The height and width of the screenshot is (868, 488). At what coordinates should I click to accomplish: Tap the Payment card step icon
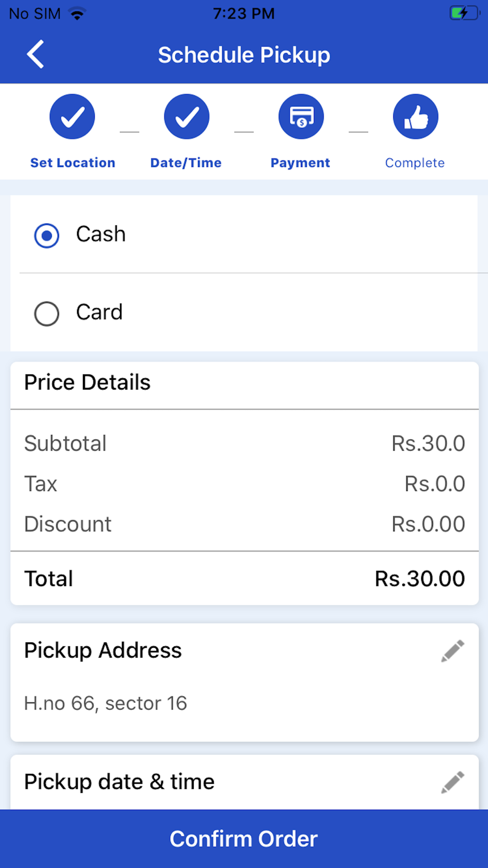tap(301, 117)
